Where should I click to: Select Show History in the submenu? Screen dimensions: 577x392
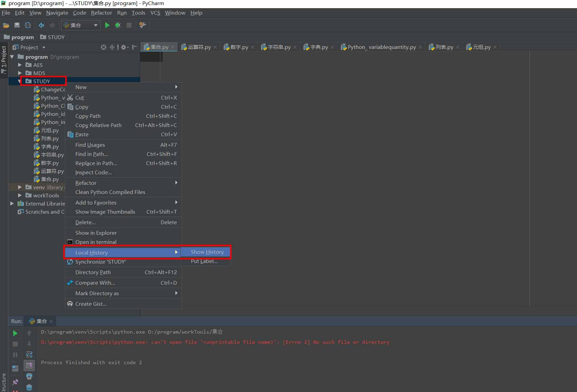click(x=207, y=252)
